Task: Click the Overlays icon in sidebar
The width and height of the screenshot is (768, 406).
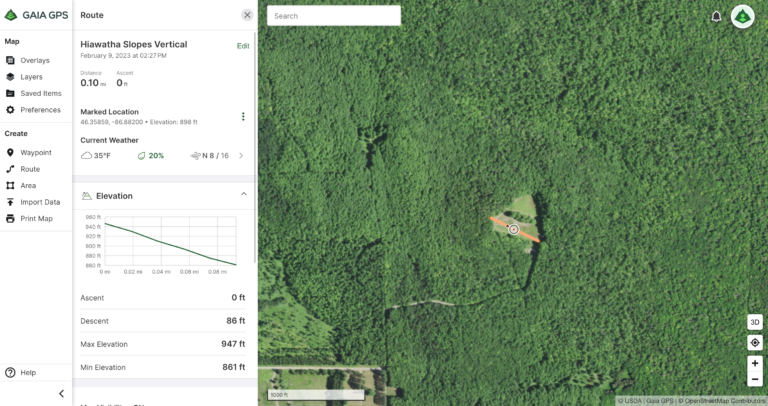Action: (10, 60)
